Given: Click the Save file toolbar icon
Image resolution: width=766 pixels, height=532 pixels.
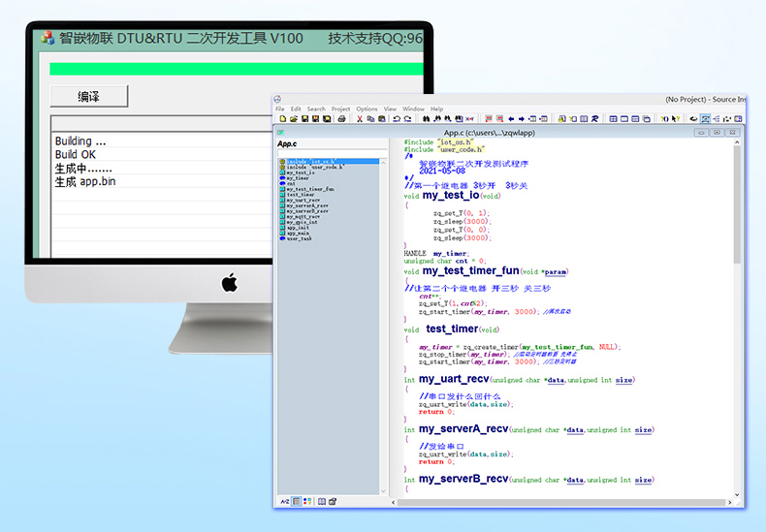Looking at the screenshot, I should tap(303, 118).
